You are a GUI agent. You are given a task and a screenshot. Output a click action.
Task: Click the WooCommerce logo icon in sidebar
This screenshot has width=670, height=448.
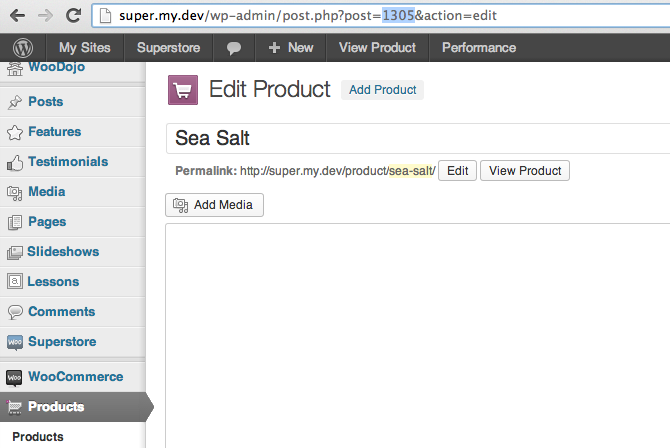pos(15,377)
